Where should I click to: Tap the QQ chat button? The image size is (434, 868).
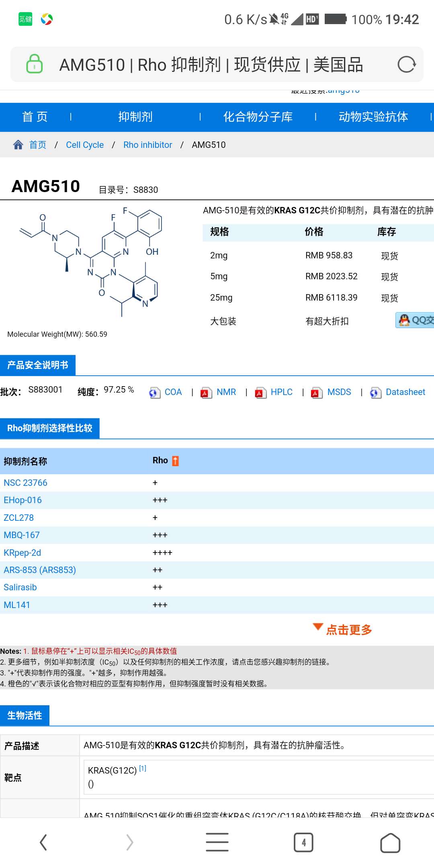click(x=415, y=320)
